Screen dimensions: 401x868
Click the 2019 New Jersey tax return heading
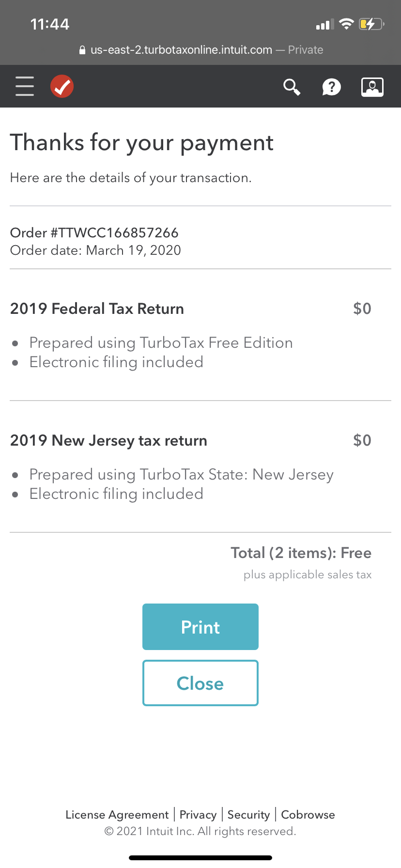pos(108,441)
